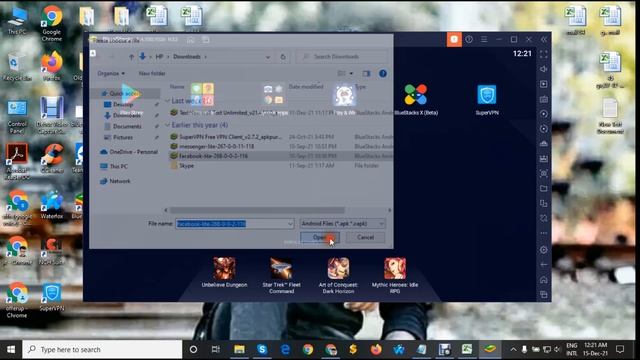This screenshot has height=360, width=640.
Task: Show hidden system tray icons chevron
Action: (513, 349)
